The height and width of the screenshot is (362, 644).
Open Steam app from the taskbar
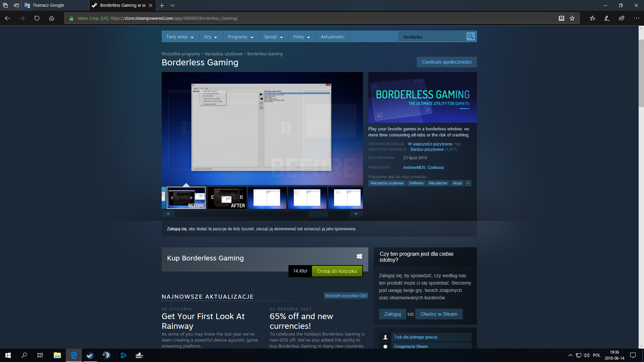(x=90, y=355)
